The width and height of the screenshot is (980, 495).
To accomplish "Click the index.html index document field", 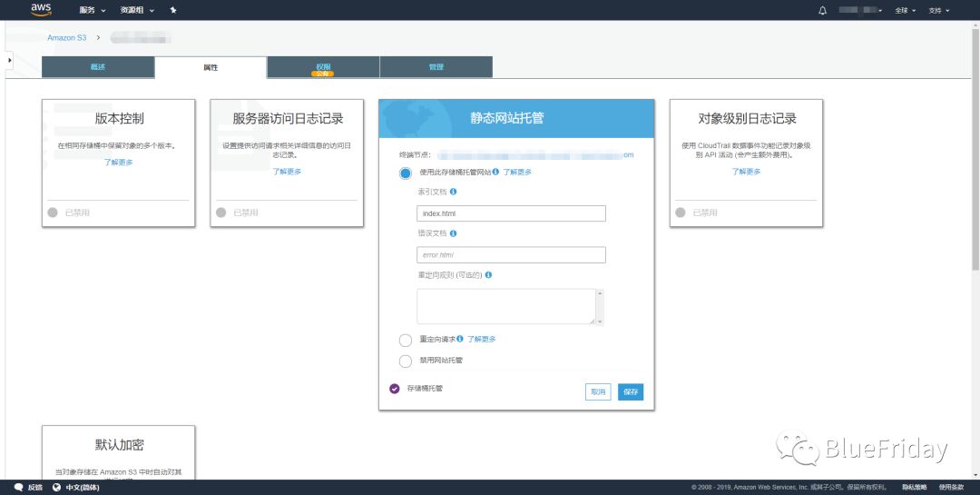I will [511, 213].
